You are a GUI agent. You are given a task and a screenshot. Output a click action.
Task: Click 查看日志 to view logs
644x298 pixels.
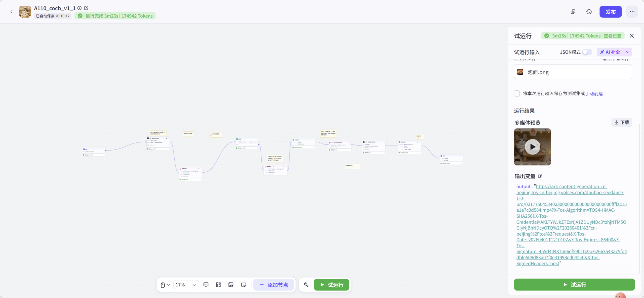(613, 36)
